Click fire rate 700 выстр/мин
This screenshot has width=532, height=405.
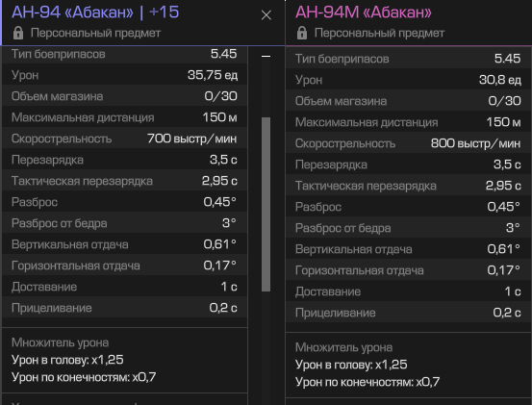click(192, 139)
